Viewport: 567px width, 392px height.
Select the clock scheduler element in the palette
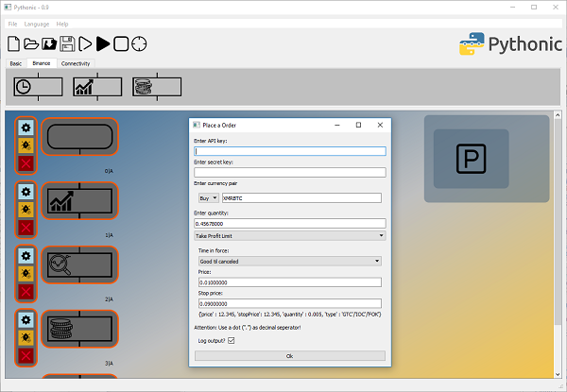click(x=38, y=87)
